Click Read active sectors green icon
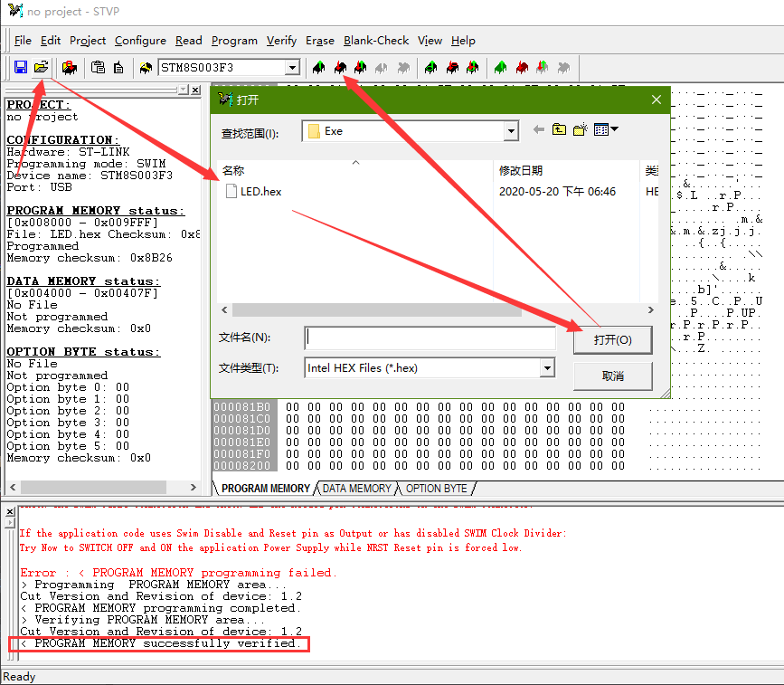This screenshot has width=784, height=685. tap(500, 67)
